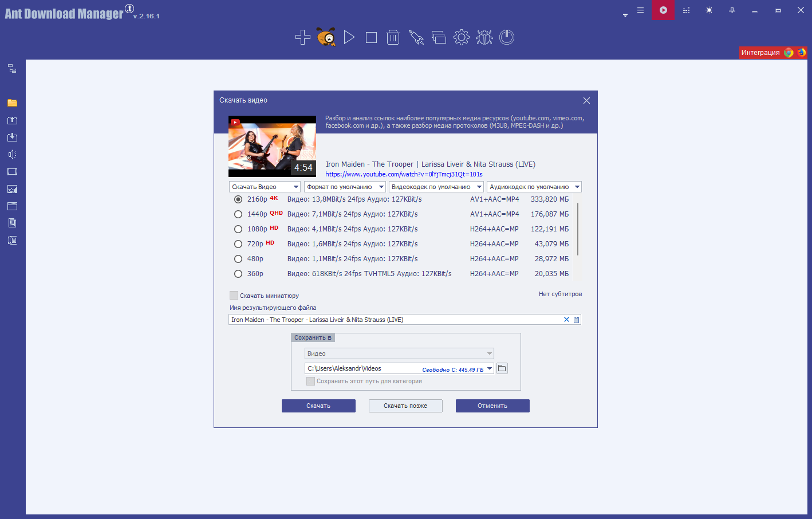This screenshot has height=519, width=812.
Task: Start downloads with the play toolbar icon
Action: tap(349, 37)
